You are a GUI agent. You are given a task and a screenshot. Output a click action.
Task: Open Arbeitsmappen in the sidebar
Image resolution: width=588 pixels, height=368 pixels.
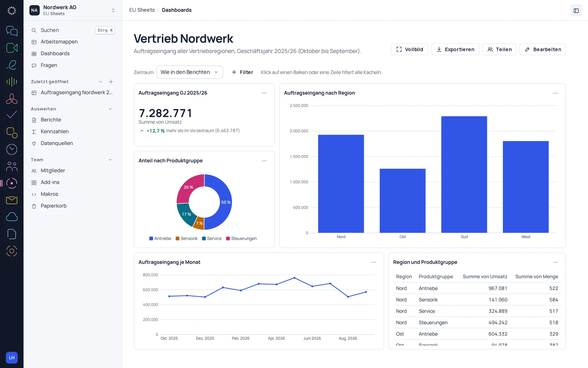click(x=73, y=42)
